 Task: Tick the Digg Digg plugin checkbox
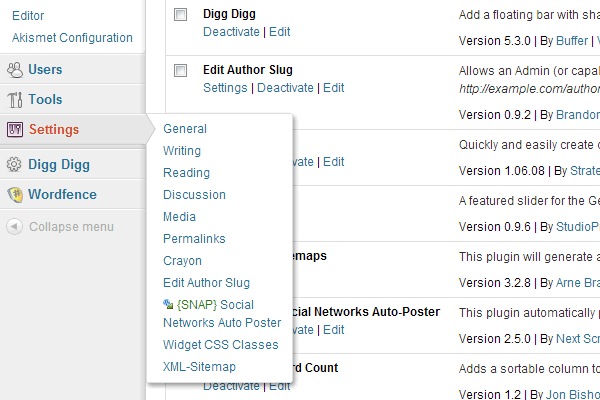coord(180,15)
